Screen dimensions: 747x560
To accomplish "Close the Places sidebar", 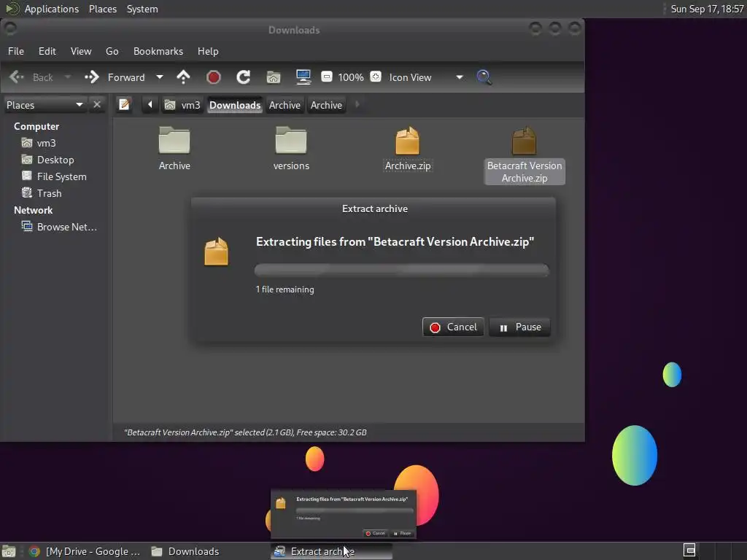I will click(x=97, y=104).
